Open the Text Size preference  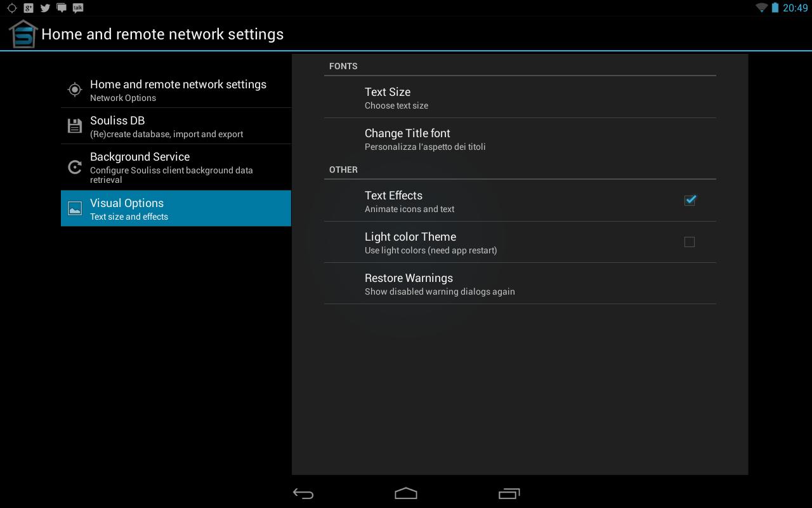(x=520, y=97)
